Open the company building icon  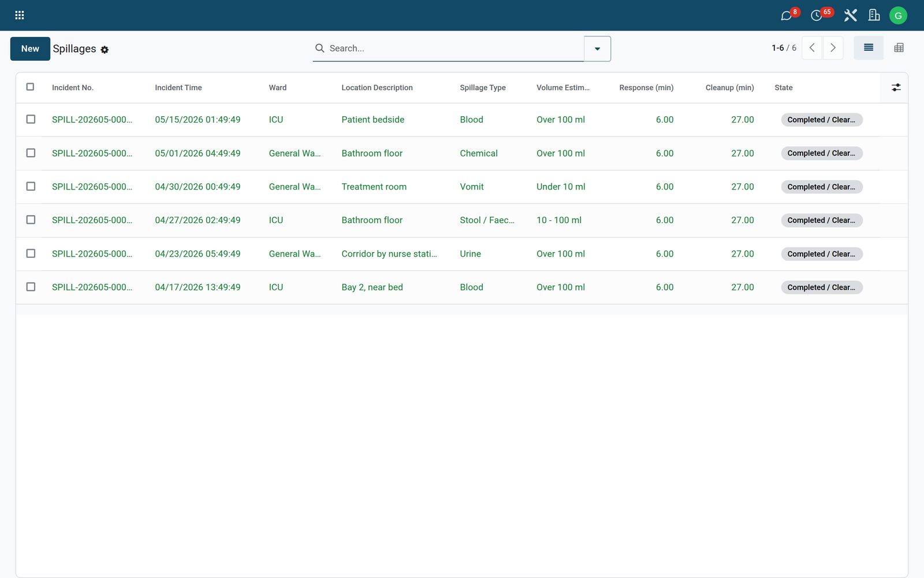point(874,16)
